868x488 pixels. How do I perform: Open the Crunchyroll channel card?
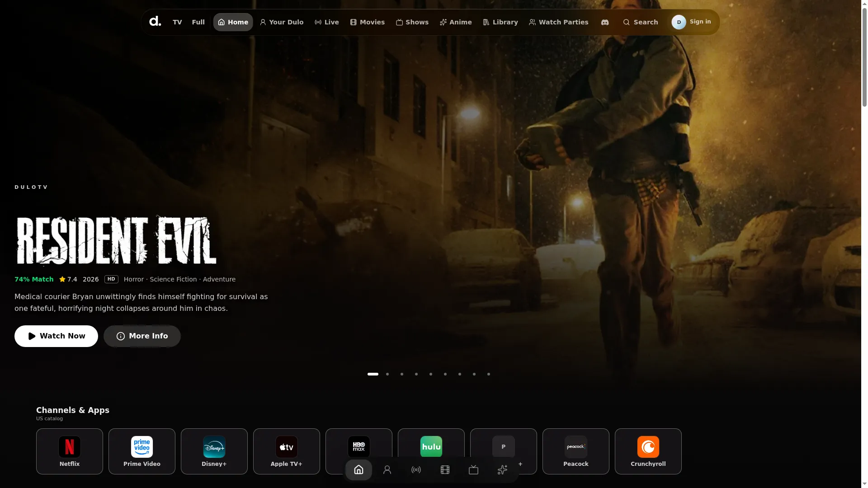click(x=648, y=451)
